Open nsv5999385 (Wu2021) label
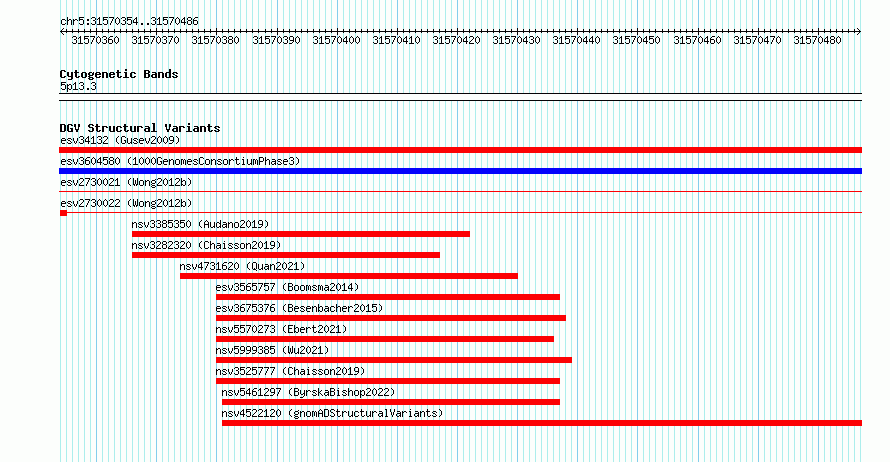This screenshot has height=462, width=890. (272, 350)
